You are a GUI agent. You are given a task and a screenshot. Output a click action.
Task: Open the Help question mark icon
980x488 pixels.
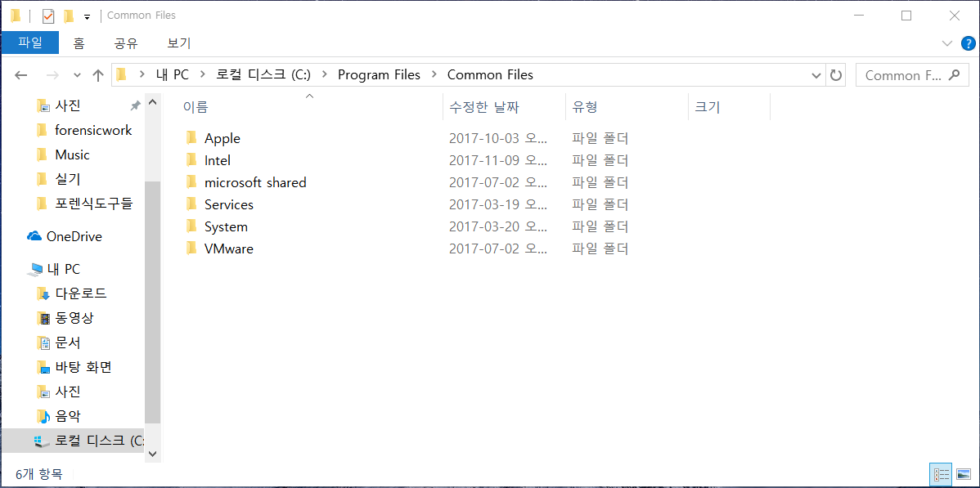pos(968,43)
